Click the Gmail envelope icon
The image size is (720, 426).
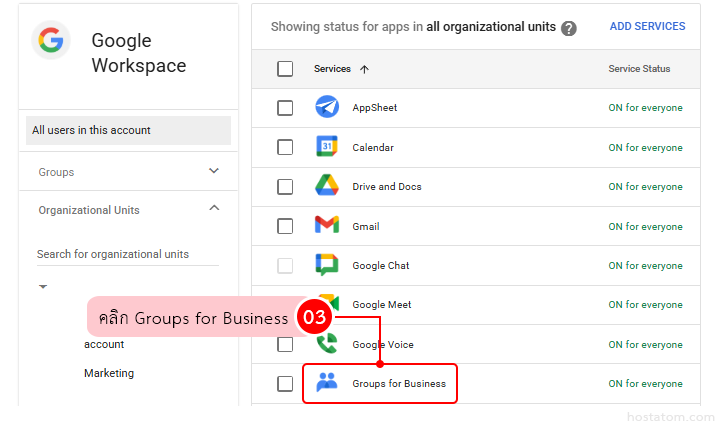(327, 225)
